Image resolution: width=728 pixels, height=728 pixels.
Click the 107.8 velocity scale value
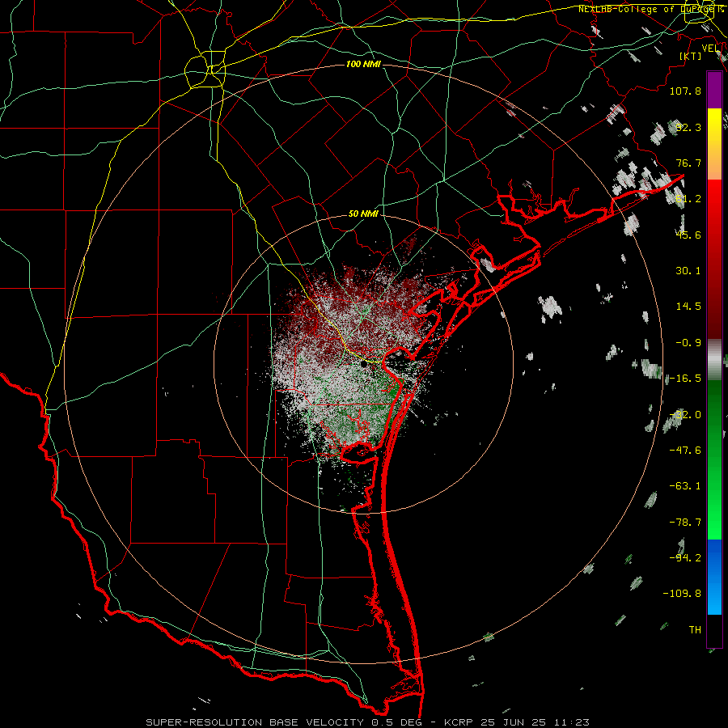(x=685, y=91)
